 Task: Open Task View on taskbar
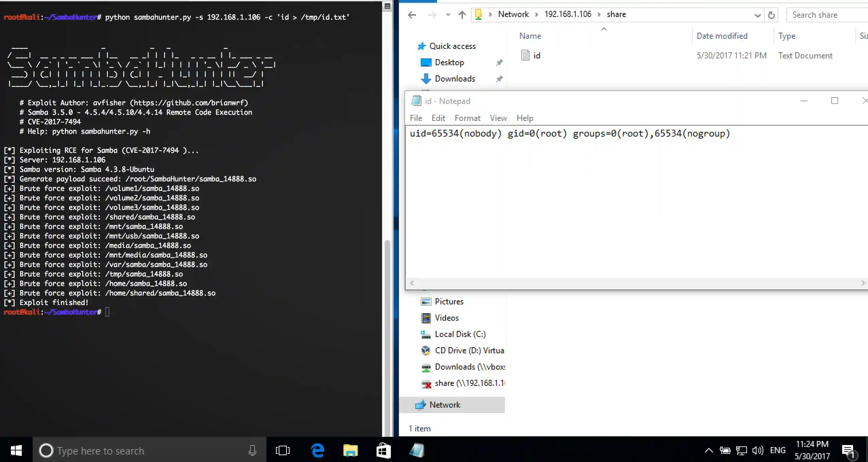click(x=282, y=450)
